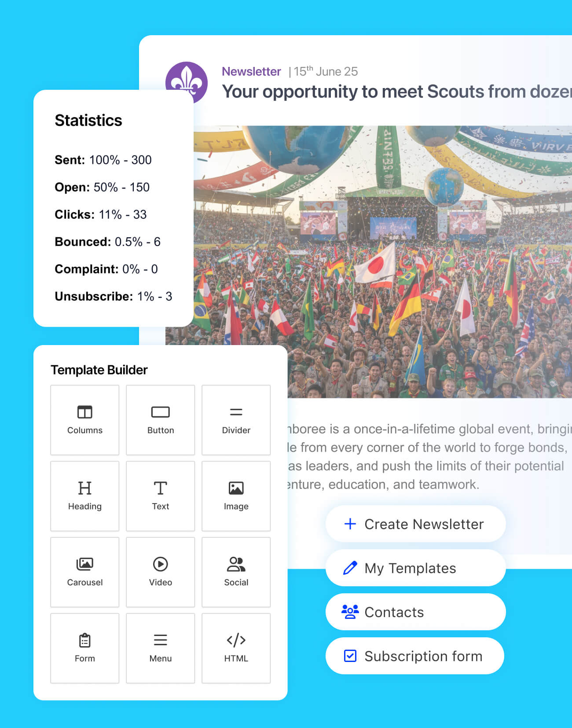Insert a Video block
The width and height of the screenshot is (572, 728).
(161, 572)
